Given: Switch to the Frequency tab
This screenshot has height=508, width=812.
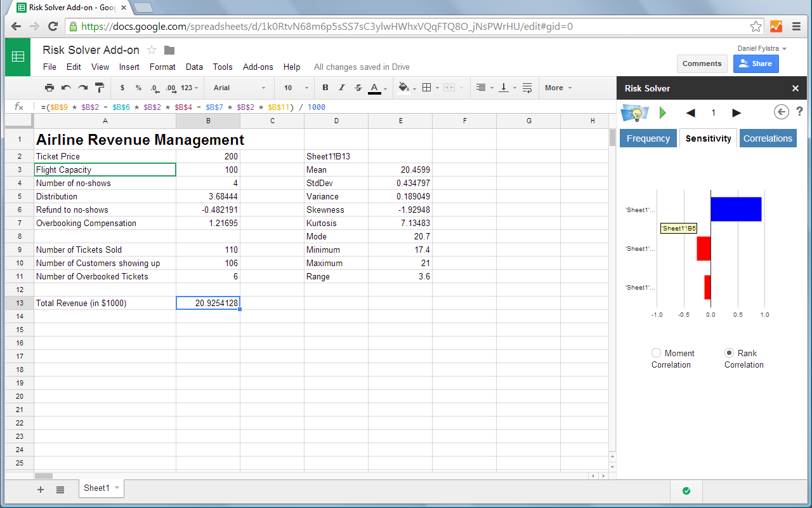Looking at the screenshot, I should coord(648,138).
